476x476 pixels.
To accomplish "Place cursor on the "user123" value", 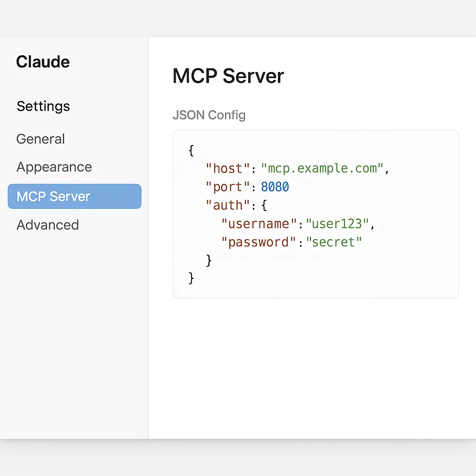I will pos(337,224).
